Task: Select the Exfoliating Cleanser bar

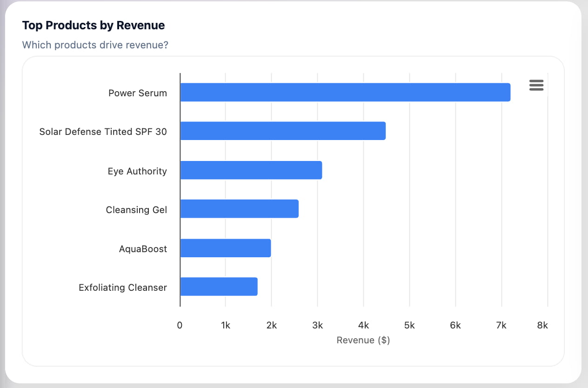Action: 219,287
